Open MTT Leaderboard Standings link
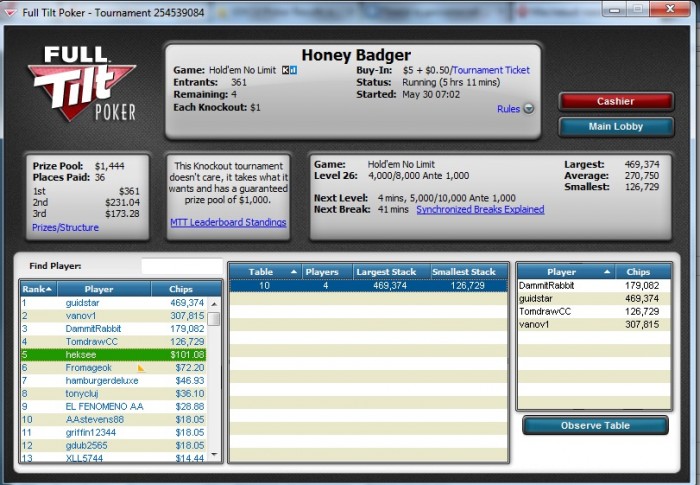 [x=228, y=222]
